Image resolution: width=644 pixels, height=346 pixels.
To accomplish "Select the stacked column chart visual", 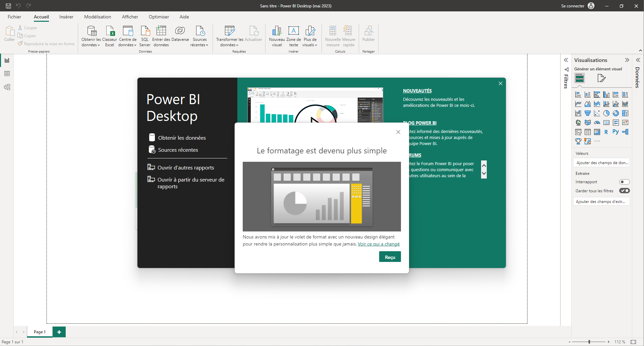I will pyautogui.click(x=587, y=95).
